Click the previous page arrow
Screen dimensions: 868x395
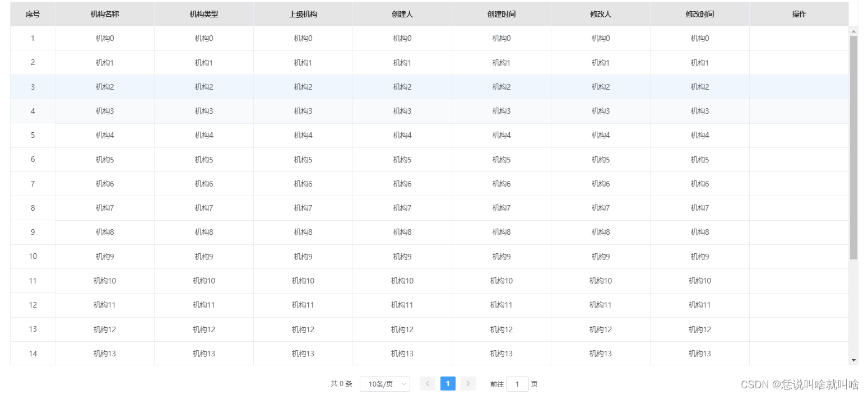(x=428, y=383)
